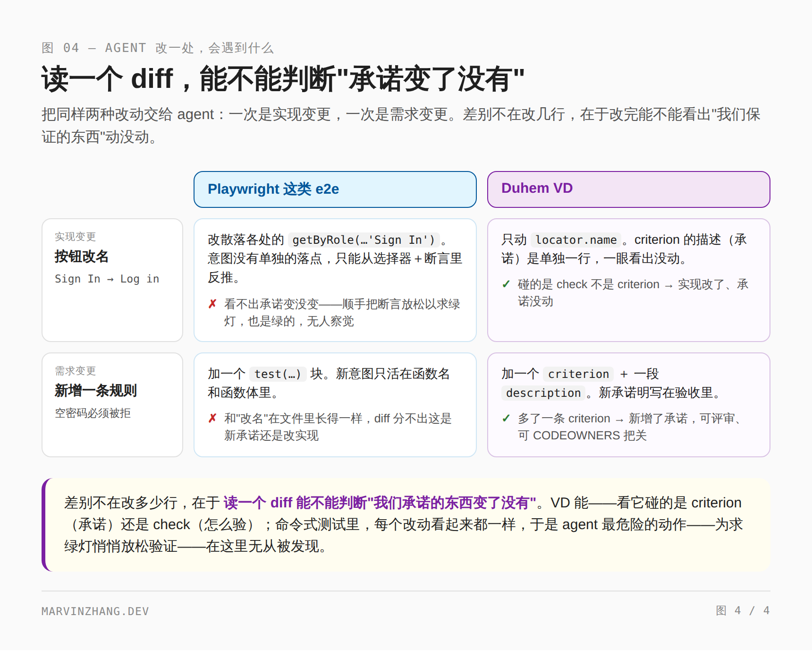Click the purple highlighted phrase in the summary box
812x651 pixels.
[380, 503]
